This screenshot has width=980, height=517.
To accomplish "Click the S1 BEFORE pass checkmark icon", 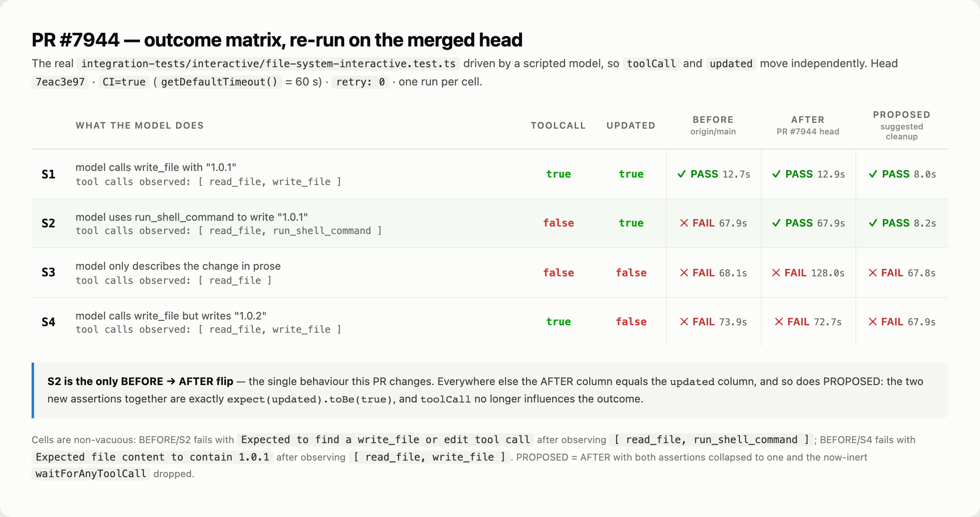I will (681, 174).
